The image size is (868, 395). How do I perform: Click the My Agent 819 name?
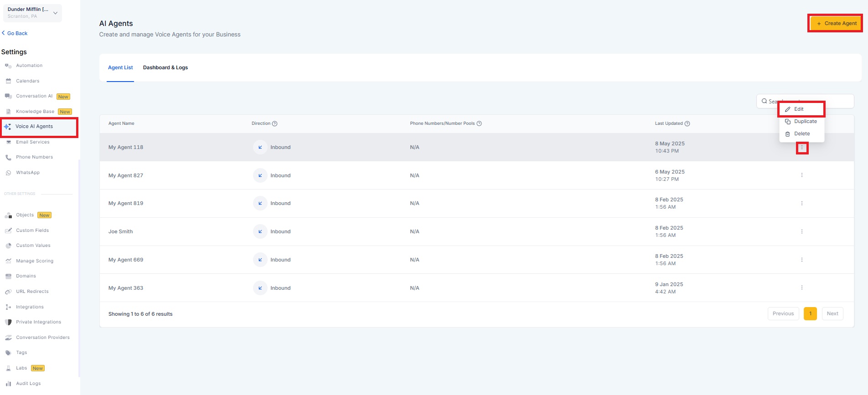(126, 203)
